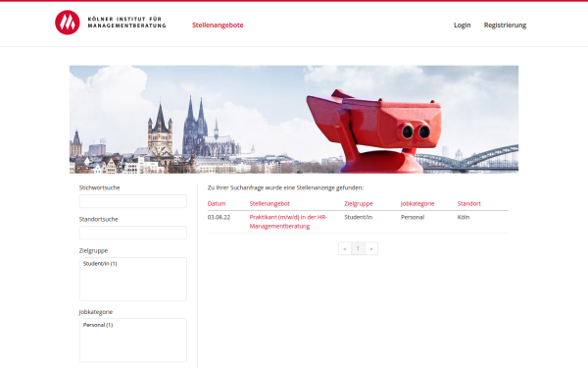The height and width of the screenshot is (368, 588).
Task: Open Praktikant (m/w/d) in der HR-Managementberatung posting
Action: [288, 222]
